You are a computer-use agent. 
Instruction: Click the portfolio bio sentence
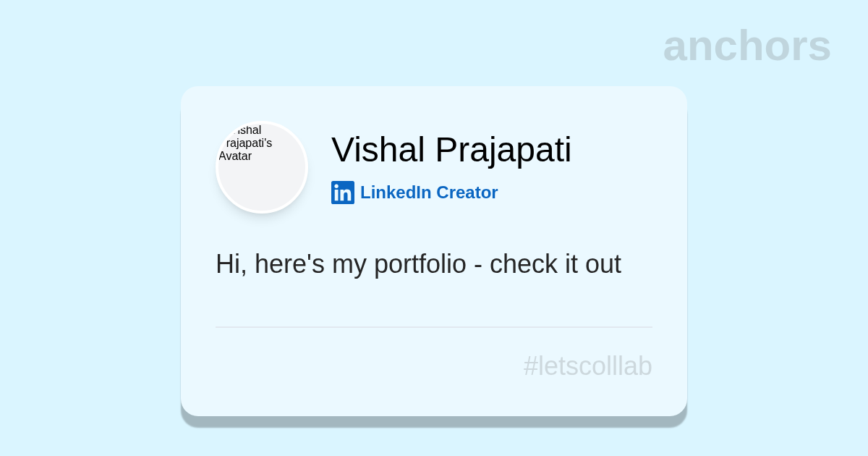point(418,264)
